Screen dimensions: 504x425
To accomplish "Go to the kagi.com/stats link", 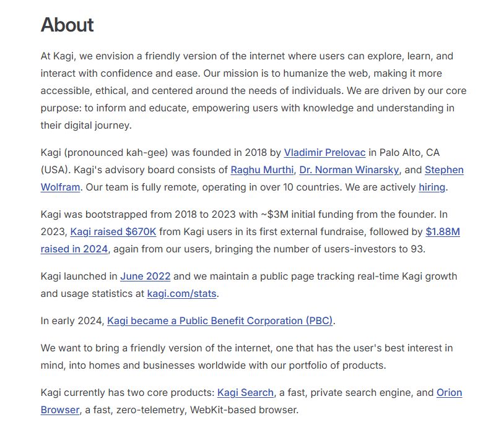I will [181, 294].
